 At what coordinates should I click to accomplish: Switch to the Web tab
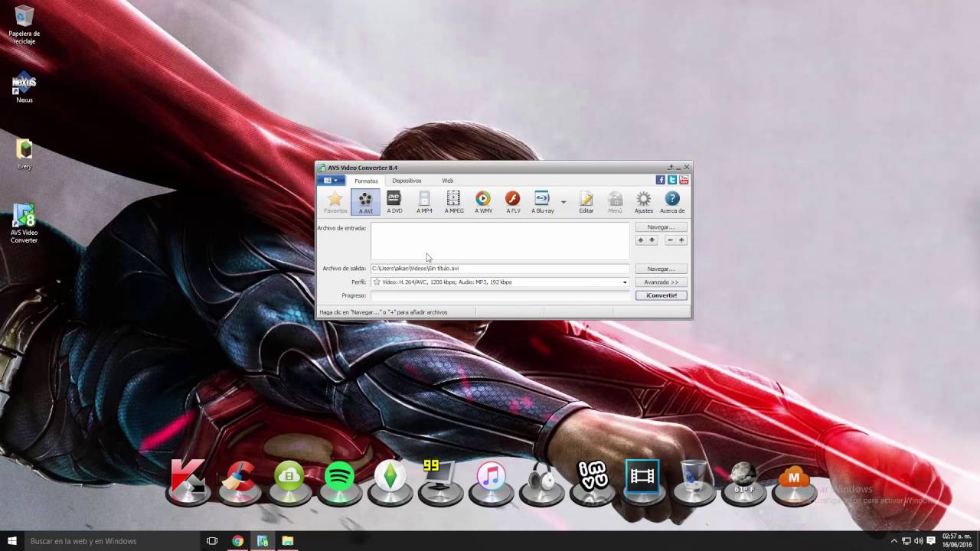point(448,181)
